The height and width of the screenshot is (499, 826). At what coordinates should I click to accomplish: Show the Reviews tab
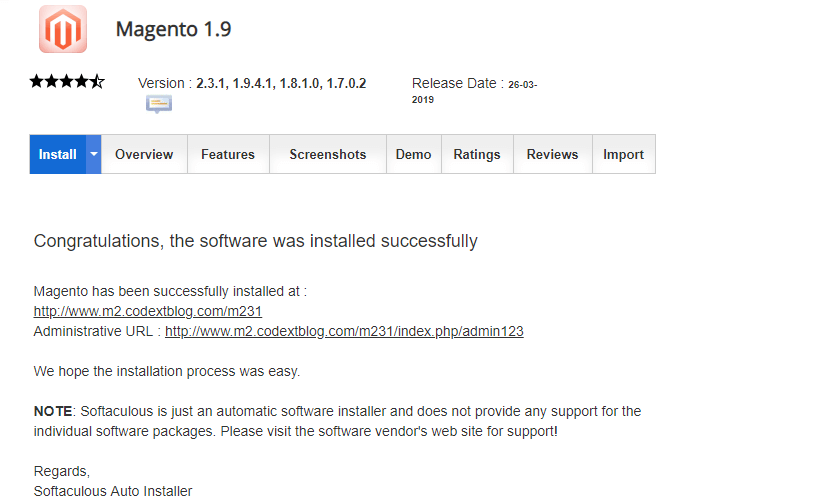tap(552, 154)
